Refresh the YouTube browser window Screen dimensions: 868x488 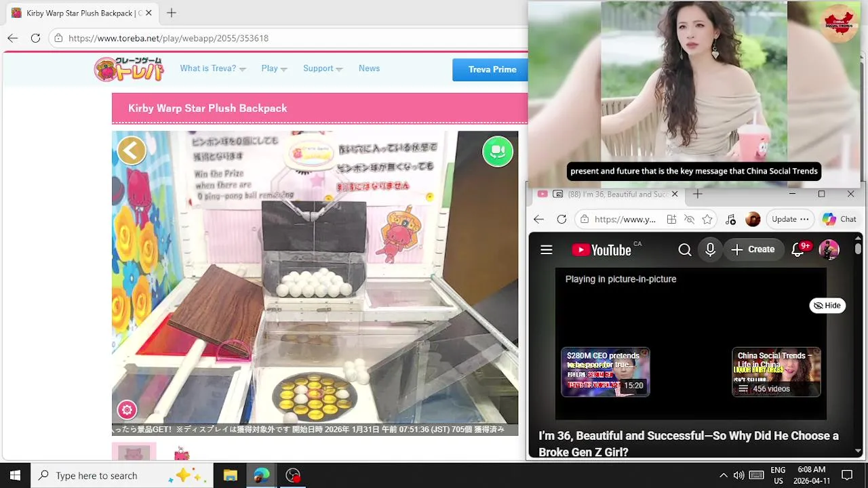click(x=561, y=220)
